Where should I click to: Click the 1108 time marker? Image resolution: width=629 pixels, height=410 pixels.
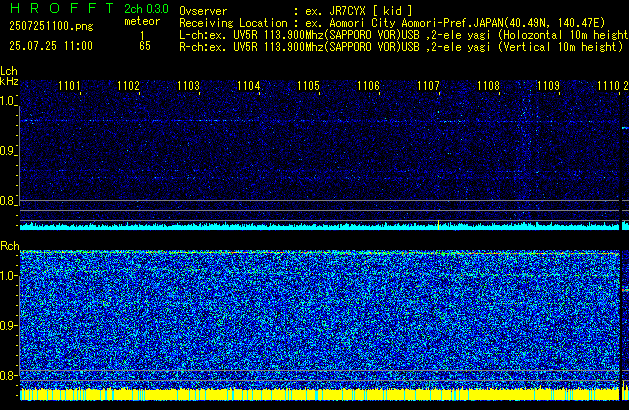point(488,86)
